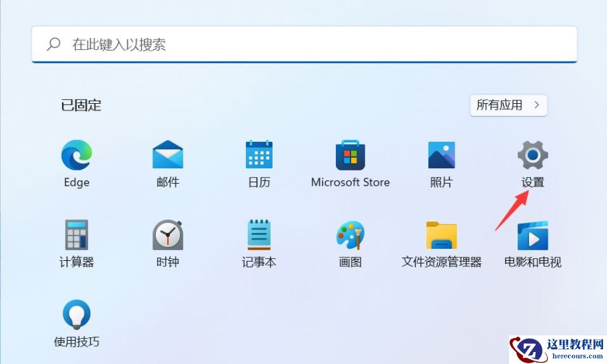607x364 pixels.
Task: Open the 日历 calendar app
Action: click(259, 155)
